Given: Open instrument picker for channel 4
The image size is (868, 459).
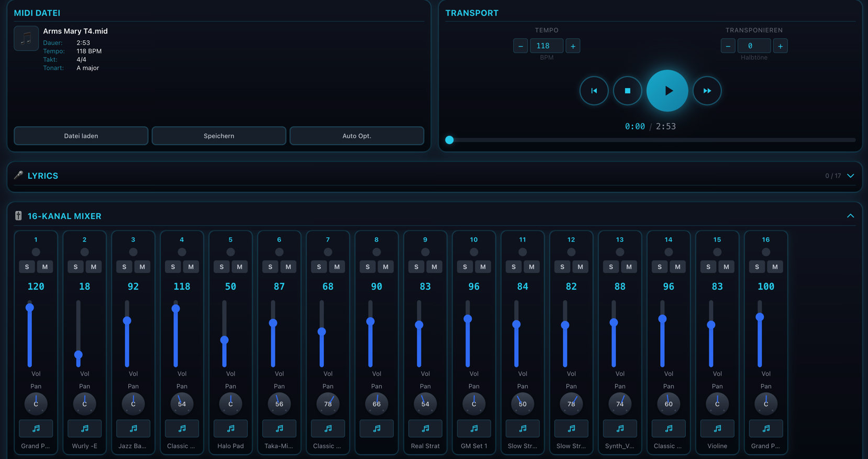Looking at the screenshot, I should click(x=182, y=429).
